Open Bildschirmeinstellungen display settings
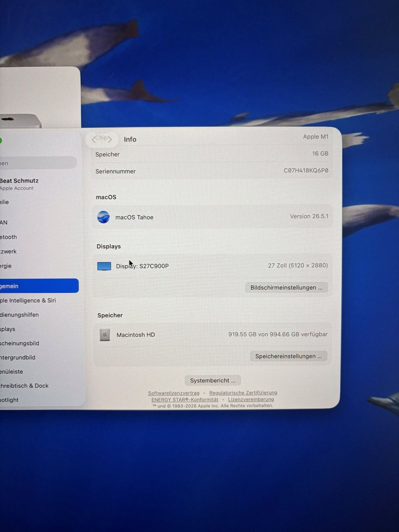 286,288
